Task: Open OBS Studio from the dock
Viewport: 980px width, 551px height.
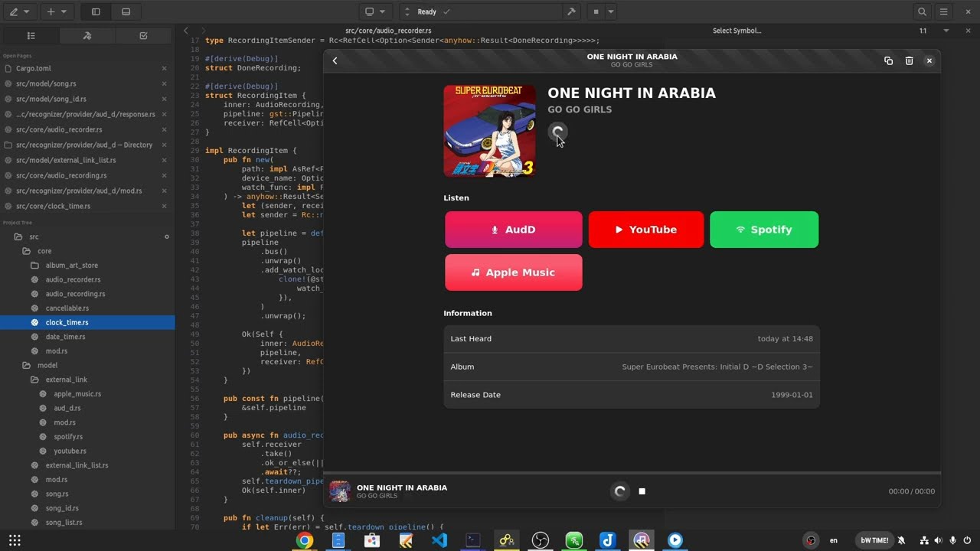Action: [x=541, y=540]
